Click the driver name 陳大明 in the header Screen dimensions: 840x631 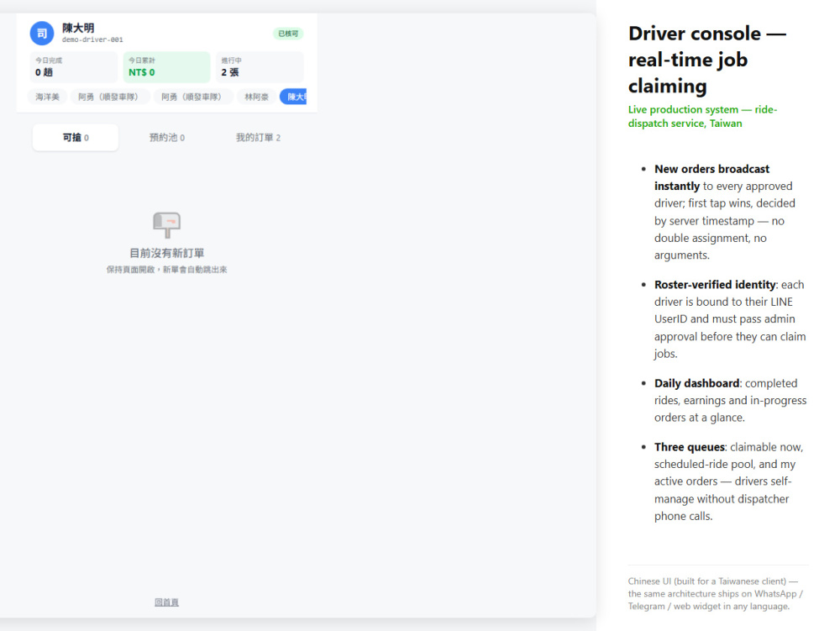pyautogui.click(x=78, y=28)
